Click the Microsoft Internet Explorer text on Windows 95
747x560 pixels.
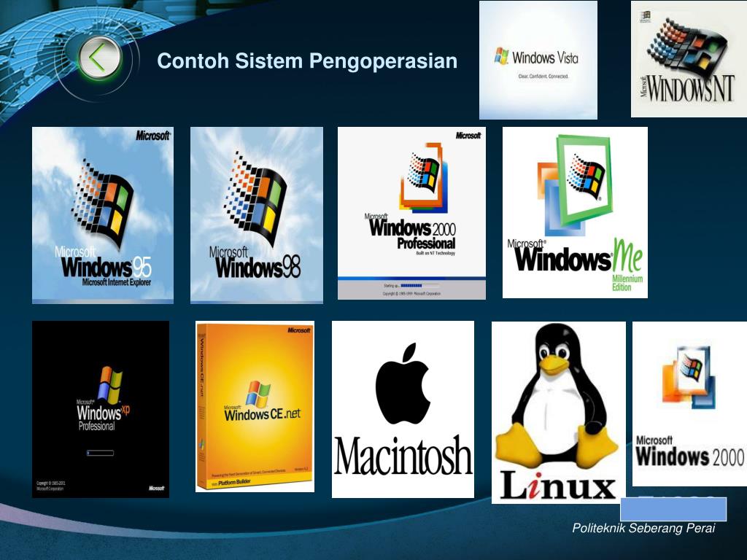(x=116, y=282)
